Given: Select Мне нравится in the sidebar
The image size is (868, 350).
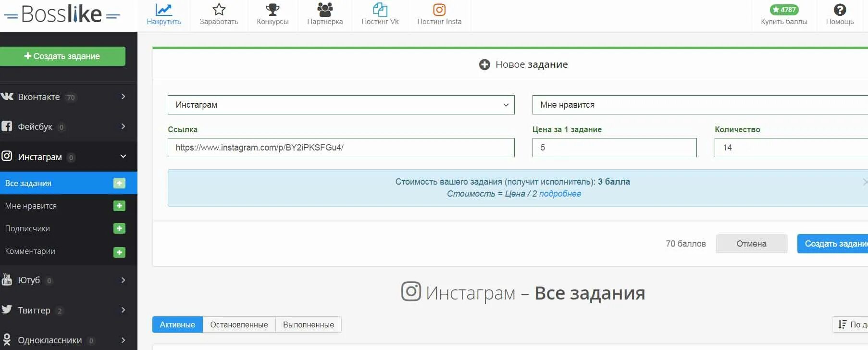Looking at the screenshot, I should click(x=31, y=206).
